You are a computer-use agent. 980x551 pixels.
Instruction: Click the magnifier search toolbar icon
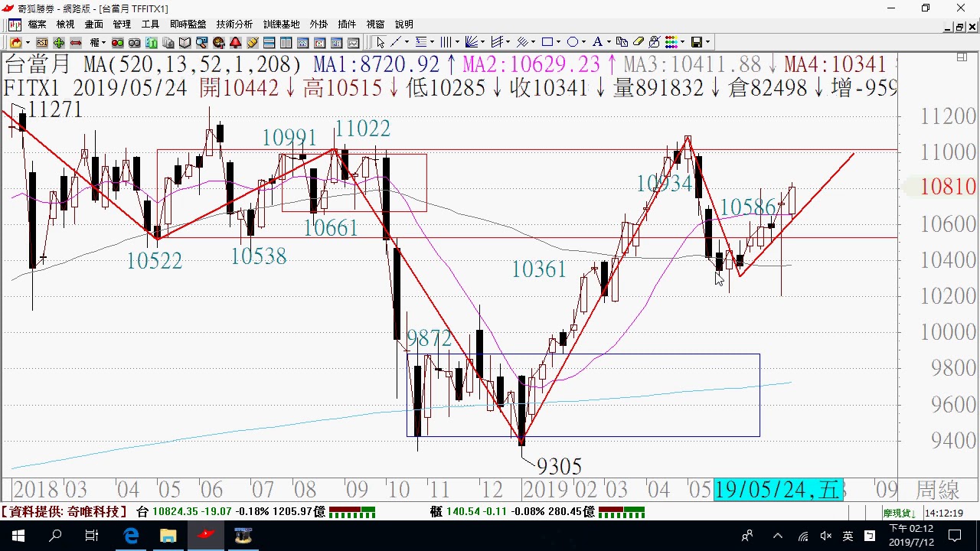202,42
